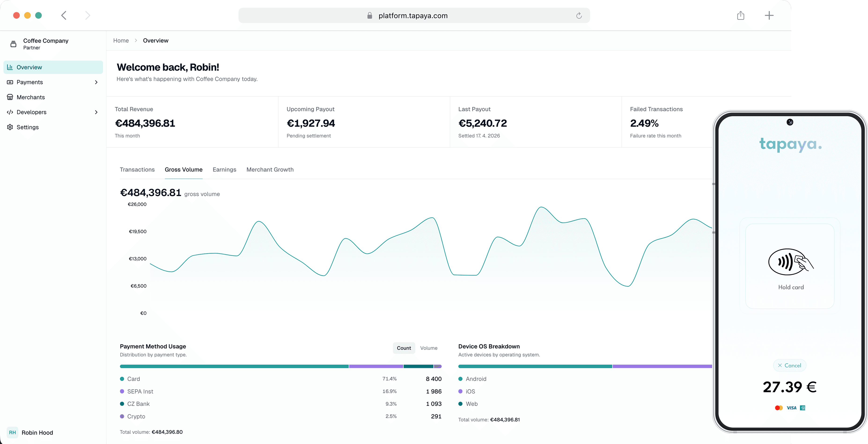Click the breadcrumb chevron after Home

(x=136, y=40)
